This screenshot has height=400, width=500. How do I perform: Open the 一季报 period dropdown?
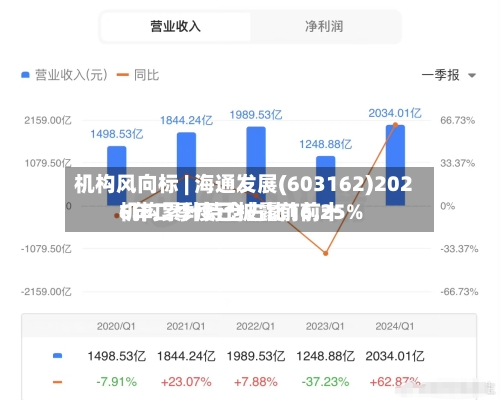tap(448, 75)
